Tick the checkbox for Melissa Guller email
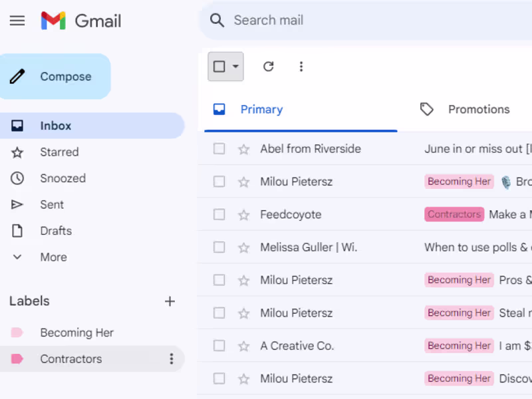 219,247
